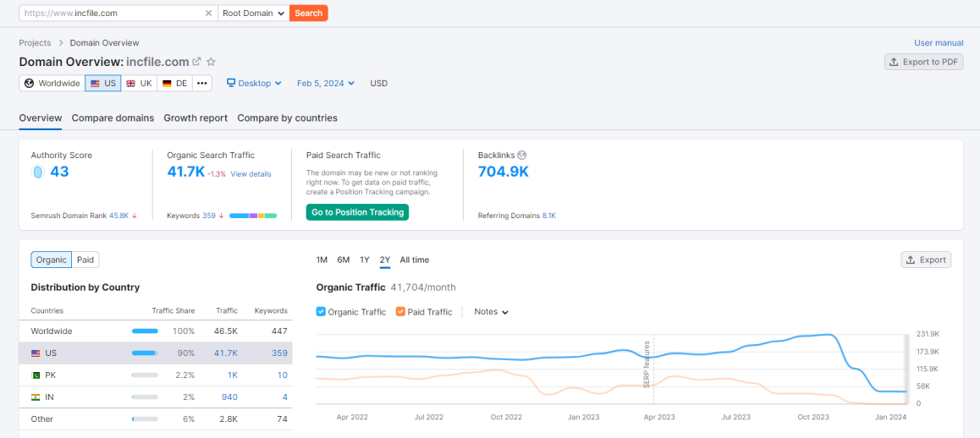Toggle Organic Traffic checkbox
Image resolution: width=980 pixels, height=438 pixels.
pos(321,311)
